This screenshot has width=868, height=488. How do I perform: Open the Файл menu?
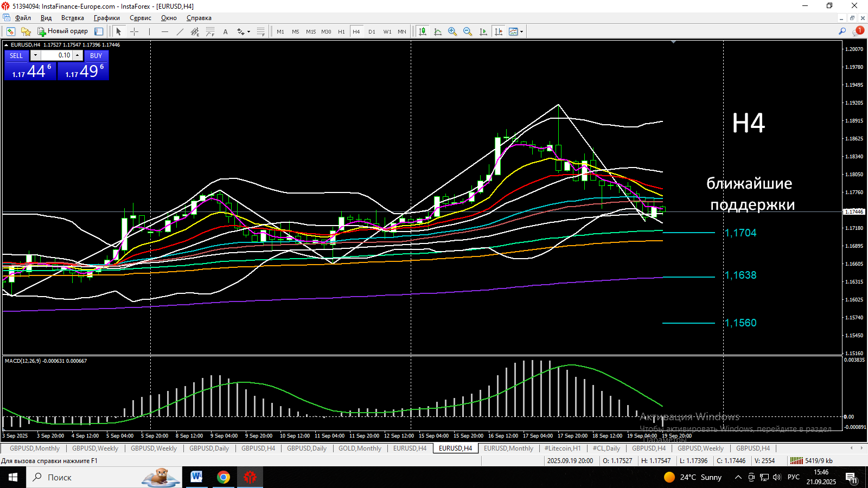click(23, 18)
